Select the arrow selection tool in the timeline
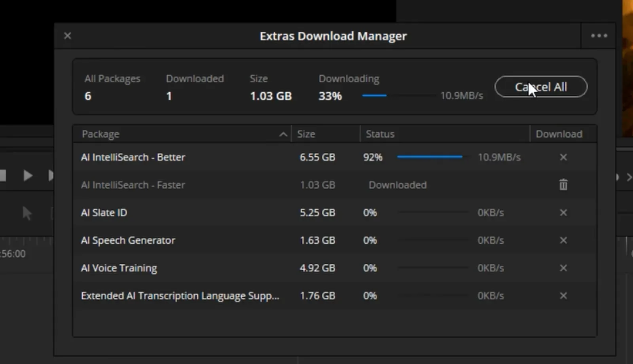 (27, 213)
